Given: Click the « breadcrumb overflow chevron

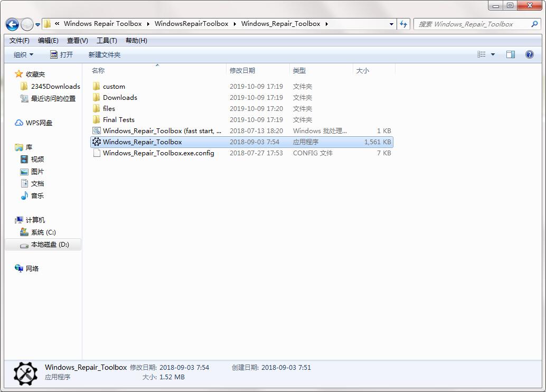Looking at the screenshot, I should pos(57,24).
